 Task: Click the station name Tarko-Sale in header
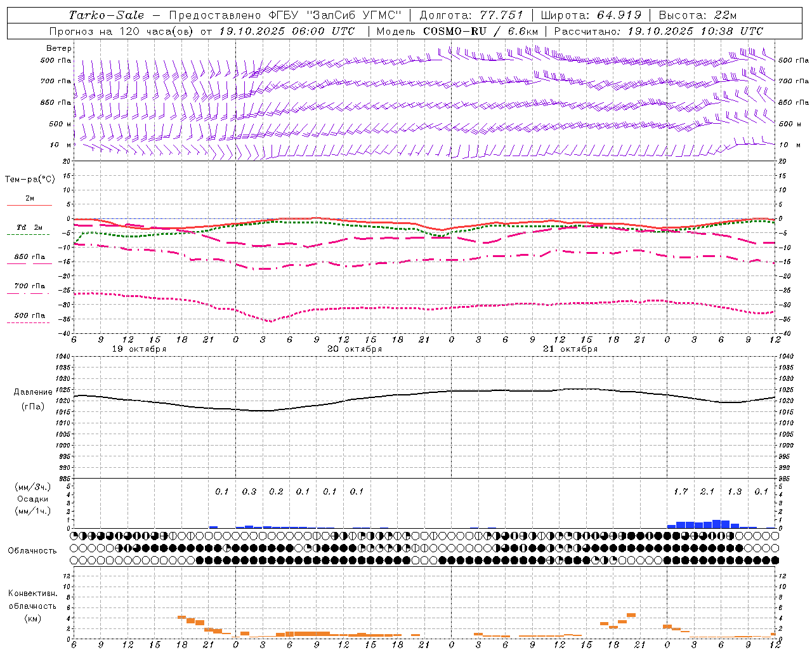107,15
